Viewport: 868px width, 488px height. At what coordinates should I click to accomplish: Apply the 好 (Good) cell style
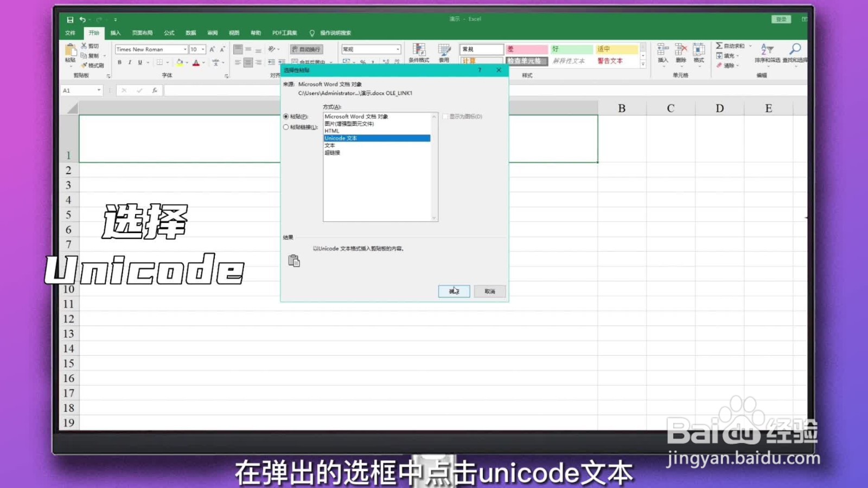[x=571, y=49]
